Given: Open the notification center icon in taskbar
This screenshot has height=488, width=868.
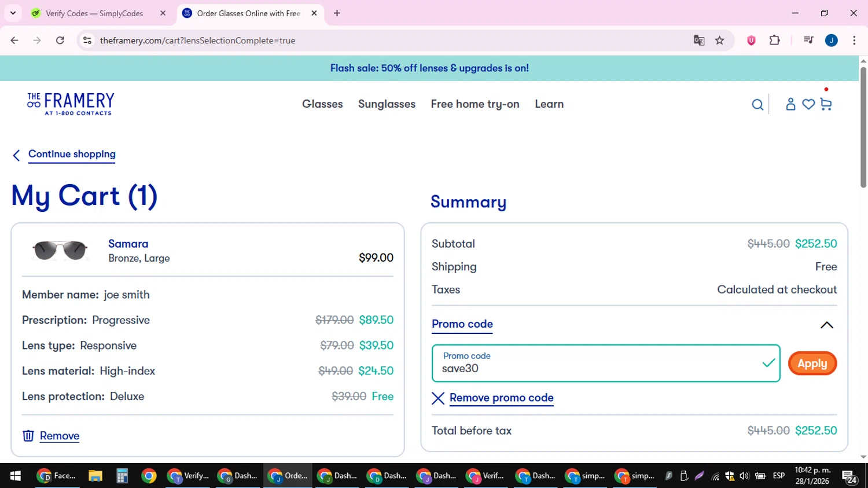Looking at the screenshot, I should (x=850, y=476).
